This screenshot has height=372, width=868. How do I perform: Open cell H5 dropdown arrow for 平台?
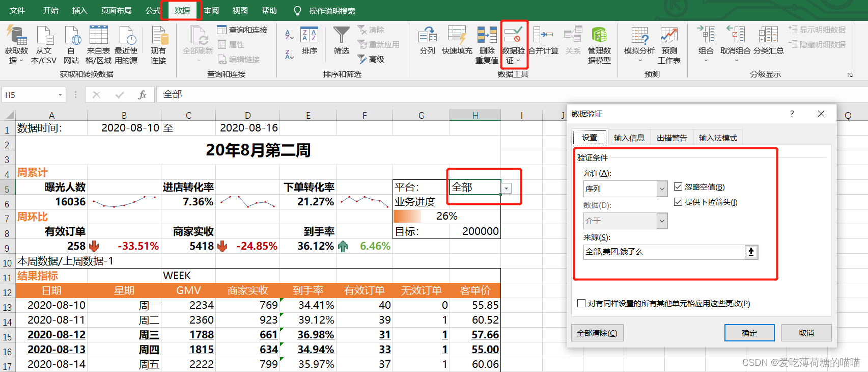pos(506,189)
